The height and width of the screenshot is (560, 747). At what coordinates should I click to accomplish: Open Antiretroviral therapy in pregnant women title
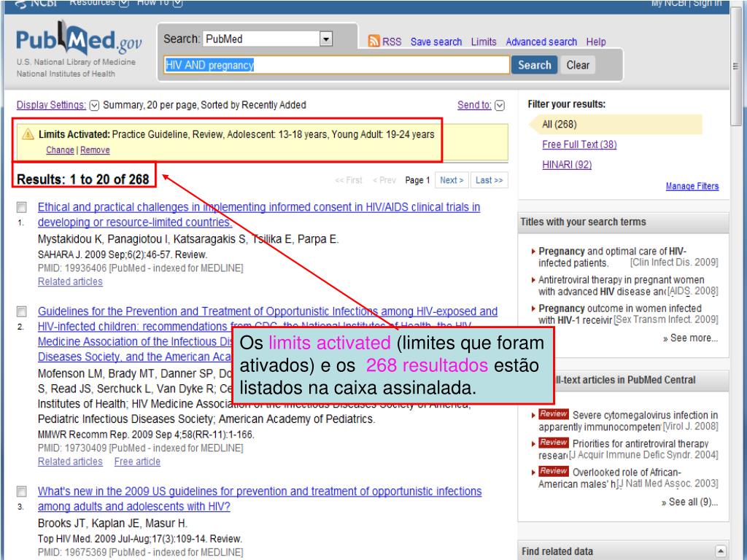coord(622,286)
